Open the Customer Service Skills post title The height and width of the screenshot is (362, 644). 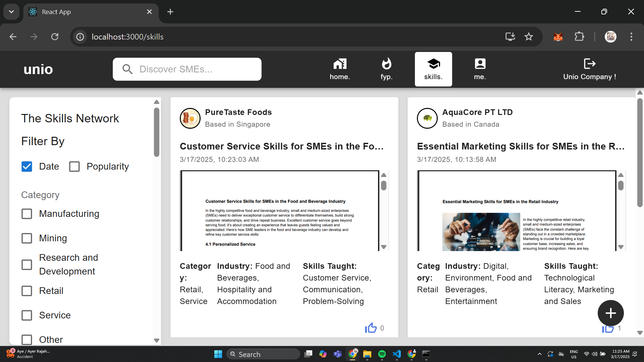281,146
